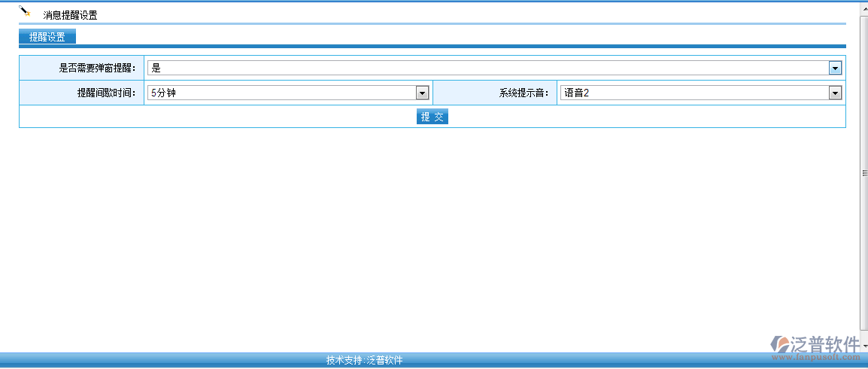Open the 是否需要弹窗提醒 dropdown
This screenshot has width=868, height=369.
(x=494, y=68)
